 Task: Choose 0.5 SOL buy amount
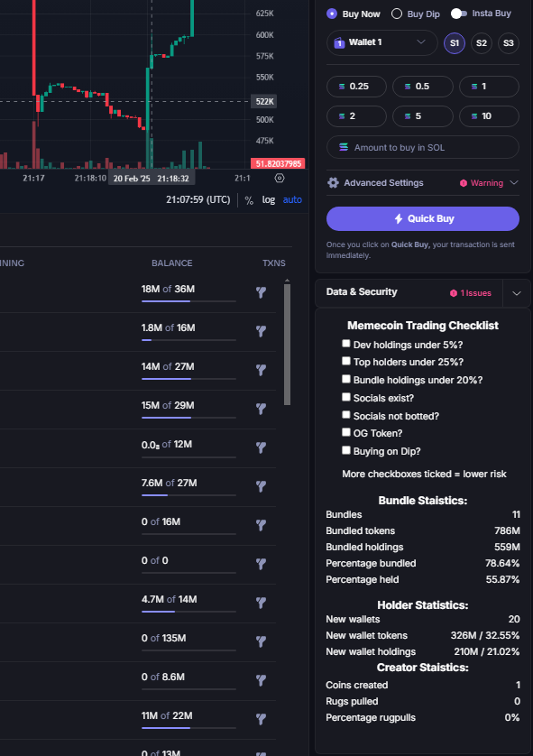pos(423,87)
